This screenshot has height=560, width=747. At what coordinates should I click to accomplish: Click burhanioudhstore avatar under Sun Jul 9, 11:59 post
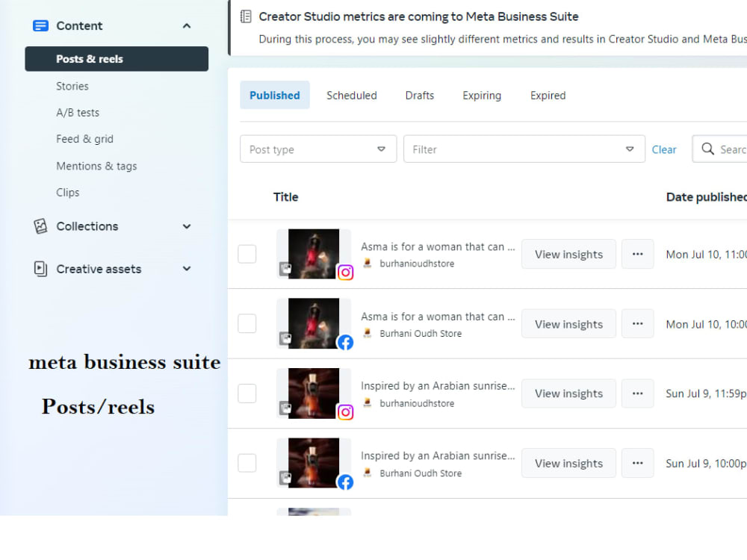pos(368,403)
